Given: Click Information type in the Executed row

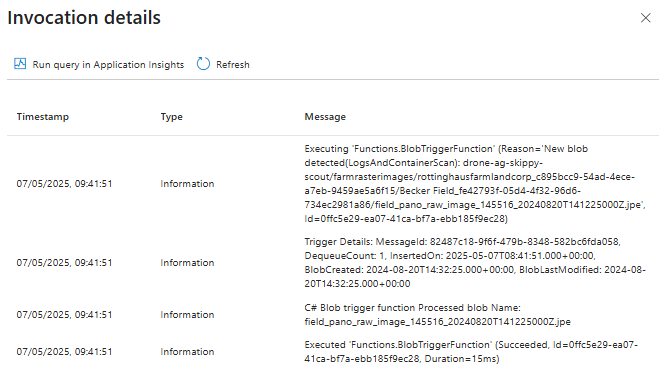Looking at the screenshot, I should pos(187,352).
